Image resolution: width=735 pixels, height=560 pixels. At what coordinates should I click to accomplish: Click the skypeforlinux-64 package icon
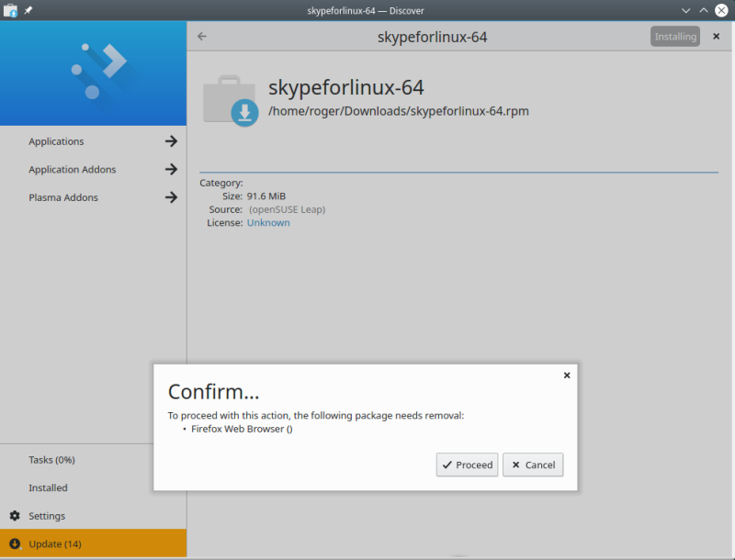pos(231,100)
